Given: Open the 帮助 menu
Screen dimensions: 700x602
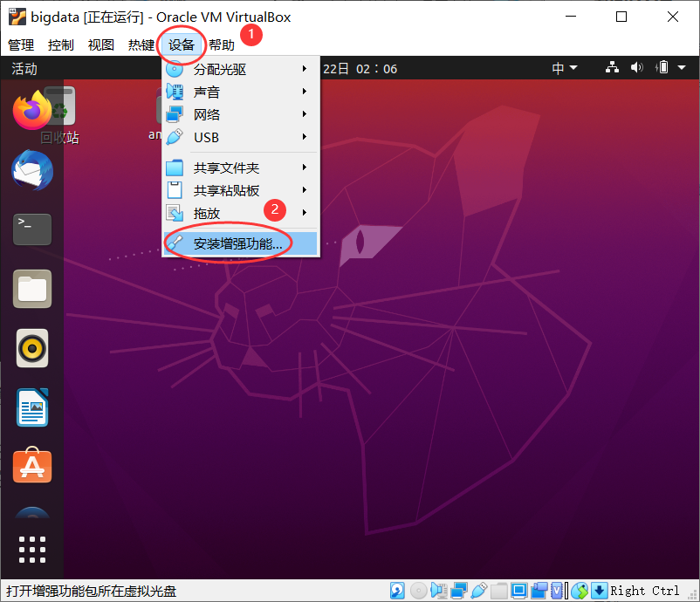Looking at the screenshot, I should click(222, 44).
